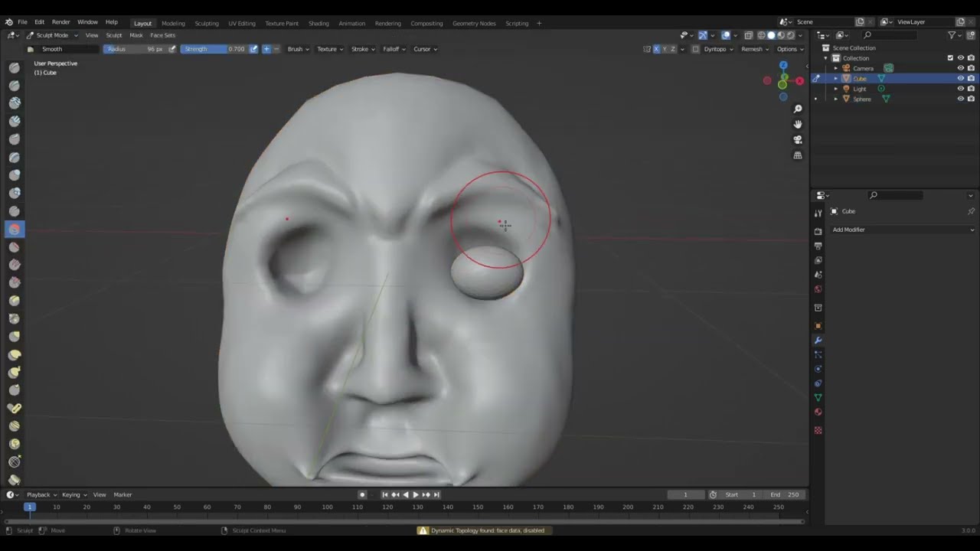The width and height of the screenshot is (980, 551).
Task: Adjust the brush Strength slider
Action: [x=214, y=49]
